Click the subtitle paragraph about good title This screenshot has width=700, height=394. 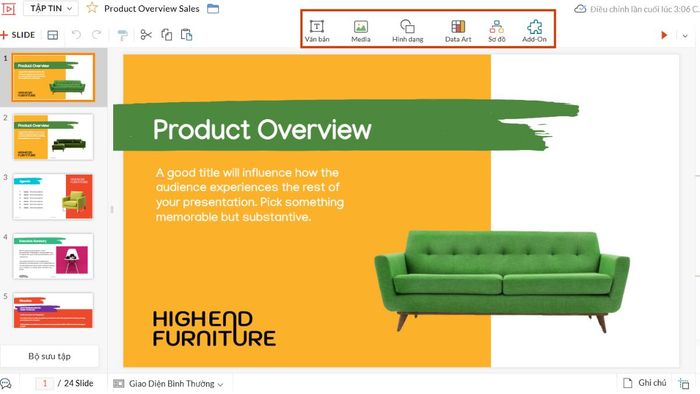[x=250, y=195]
